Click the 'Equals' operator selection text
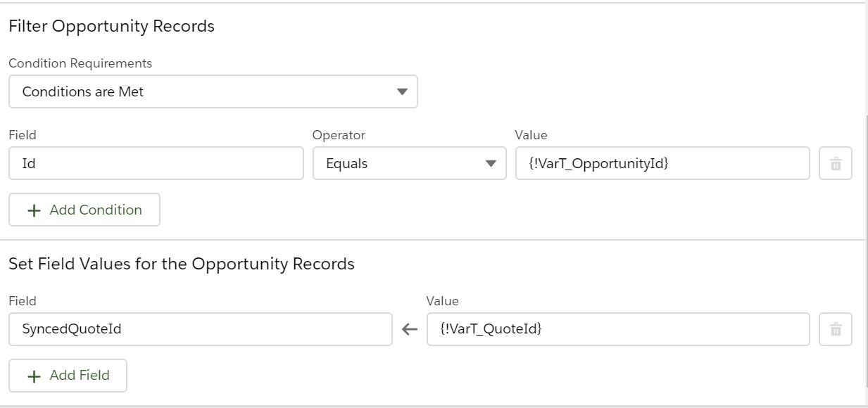Viewport: 868px width, 408px height. [x=346, y=164]
